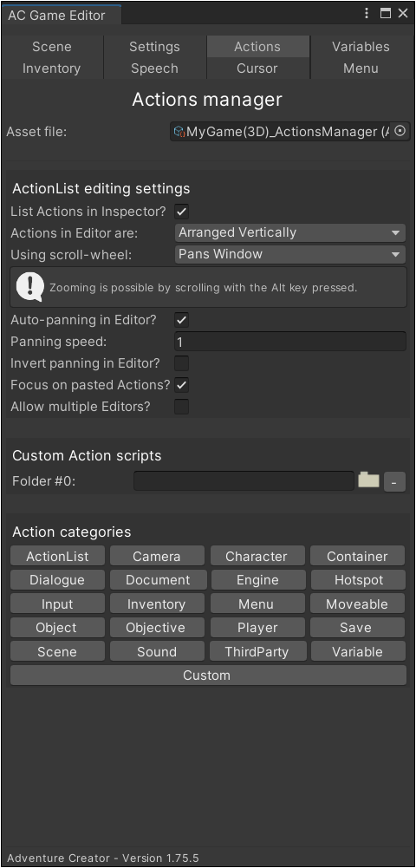Maximize the AC Game Editor window
The height and width of the screenshot is (868, 416).
(x=385, y=13)
